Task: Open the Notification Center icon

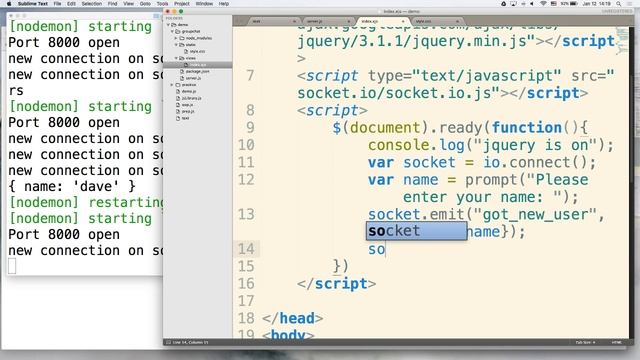Action: [x=630, y=4]
